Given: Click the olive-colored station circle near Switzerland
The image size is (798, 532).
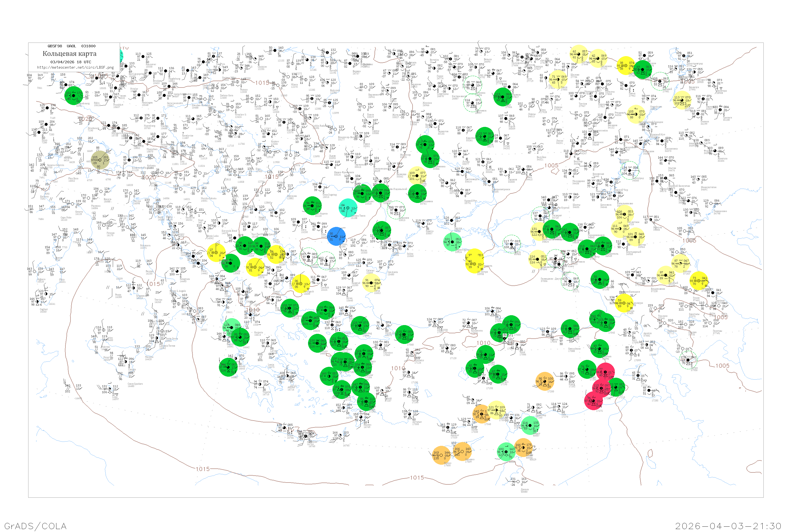Looking at the screenshot, I should [100, 160].
